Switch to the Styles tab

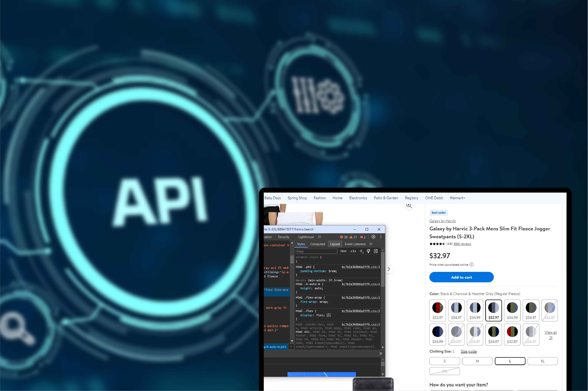tap(301, 244)
